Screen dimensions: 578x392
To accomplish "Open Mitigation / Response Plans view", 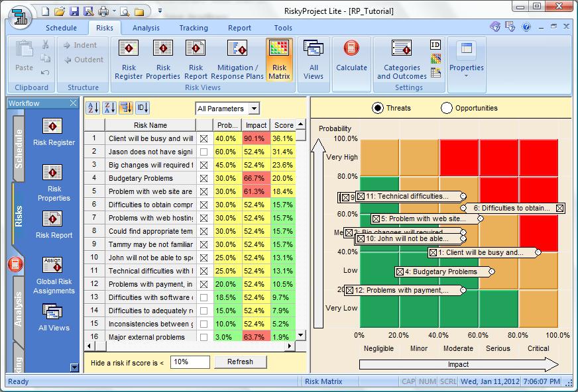I will pyautogui.click(x=237, y=60).
